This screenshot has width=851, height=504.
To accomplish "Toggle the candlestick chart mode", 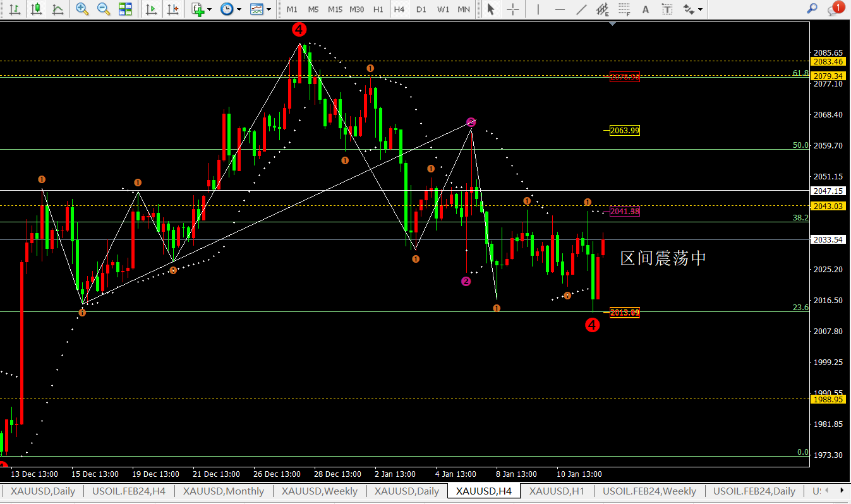I will [37, 9].
